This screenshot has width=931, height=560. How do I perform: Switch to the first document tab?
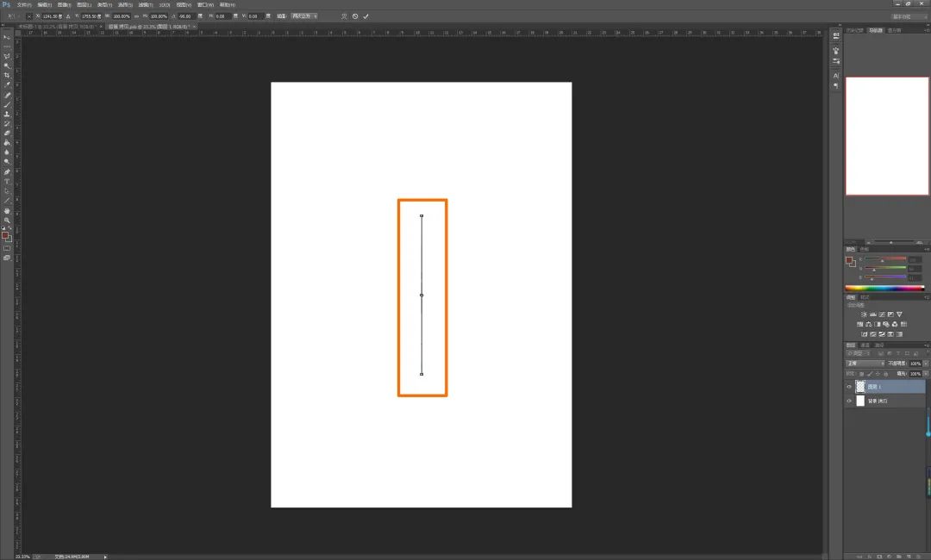(x=56, y=27)
